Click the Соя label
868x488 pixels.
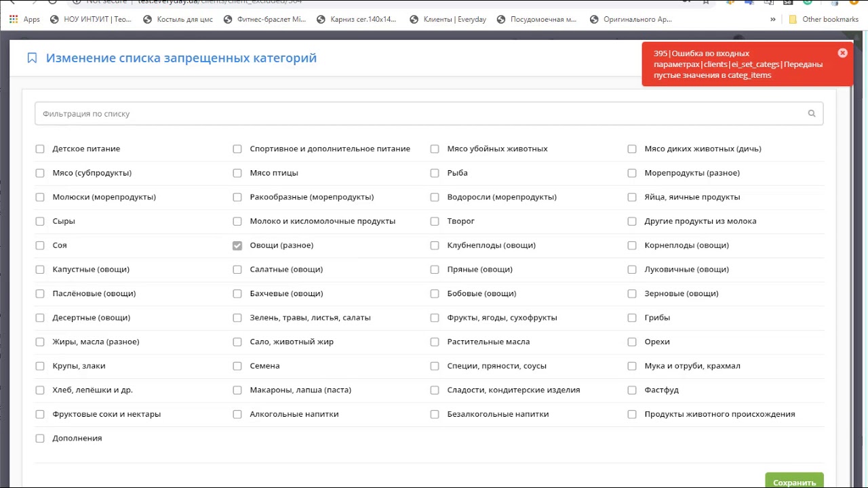click(x=60, y=245)
